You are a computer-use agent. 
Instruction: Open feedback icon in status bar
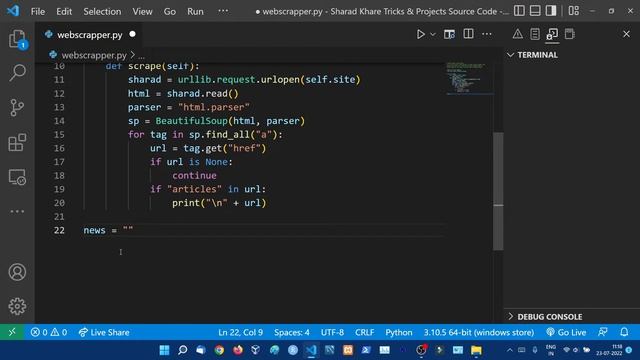click(603, 332)
